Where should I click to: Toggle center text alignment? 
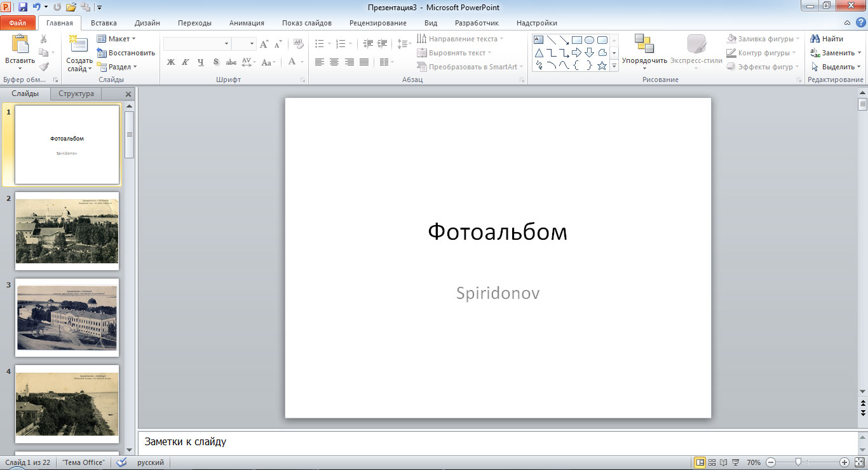334,62
